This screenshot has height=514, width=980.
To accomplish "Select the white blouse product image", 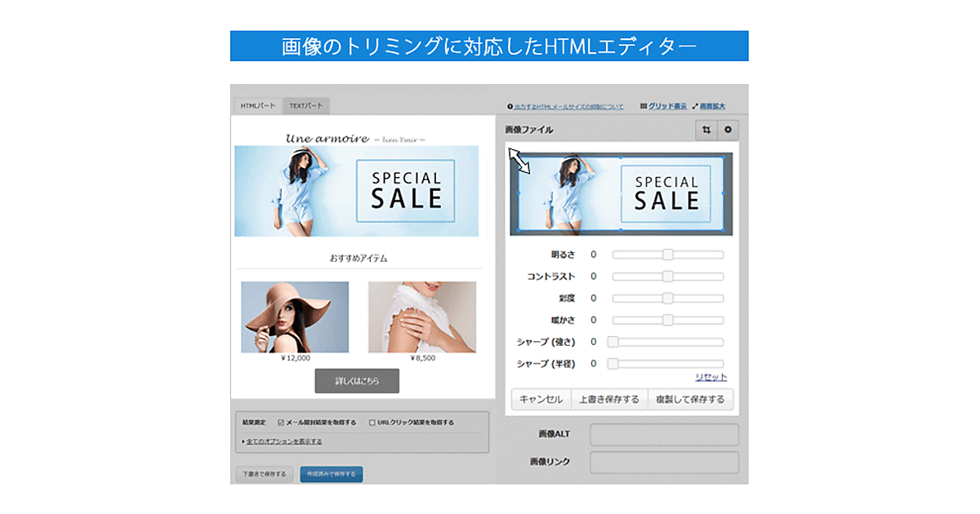I will click(x=422, y=317).
